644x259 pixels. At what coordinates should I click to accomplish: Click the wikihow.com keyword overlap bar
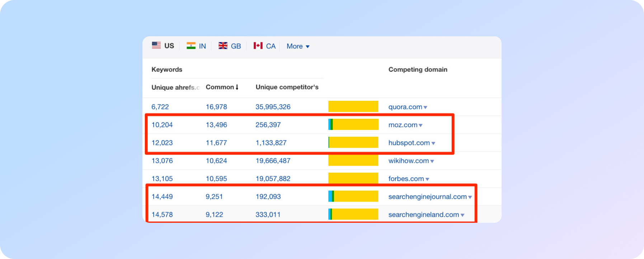353,160
